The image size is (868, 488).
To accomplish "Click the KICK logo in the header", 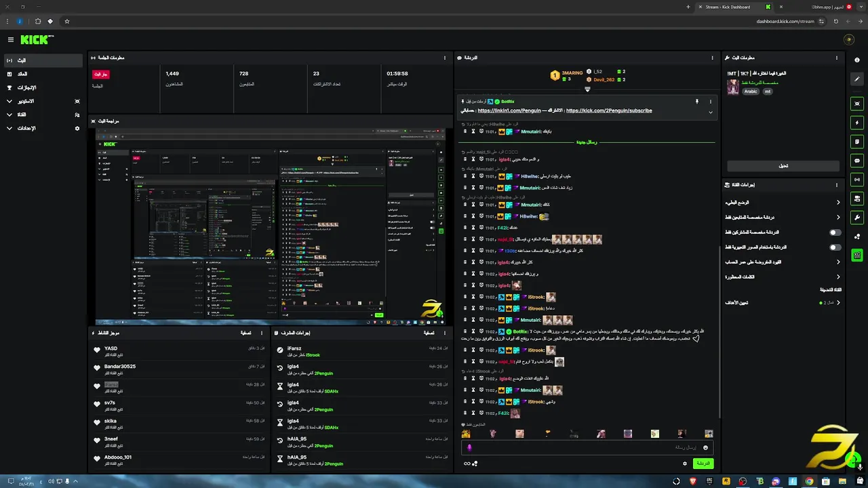I will (34, 40).
